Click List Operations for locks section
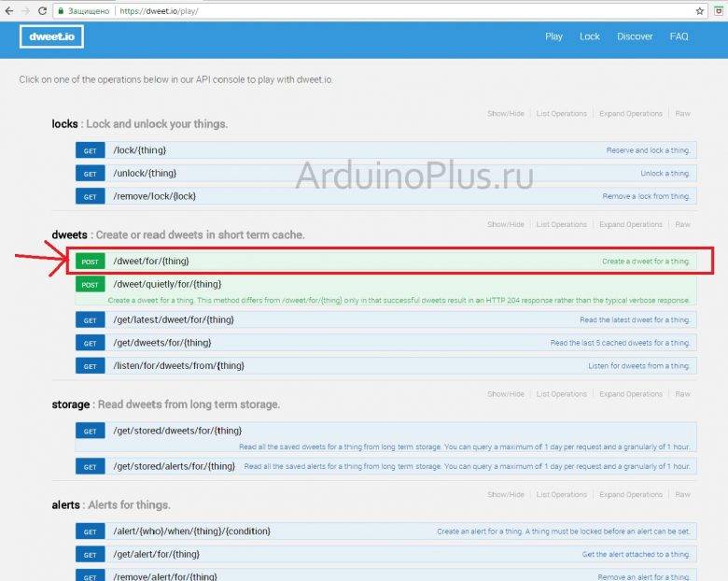Screen dimensions: 728x581 (561, 113)
